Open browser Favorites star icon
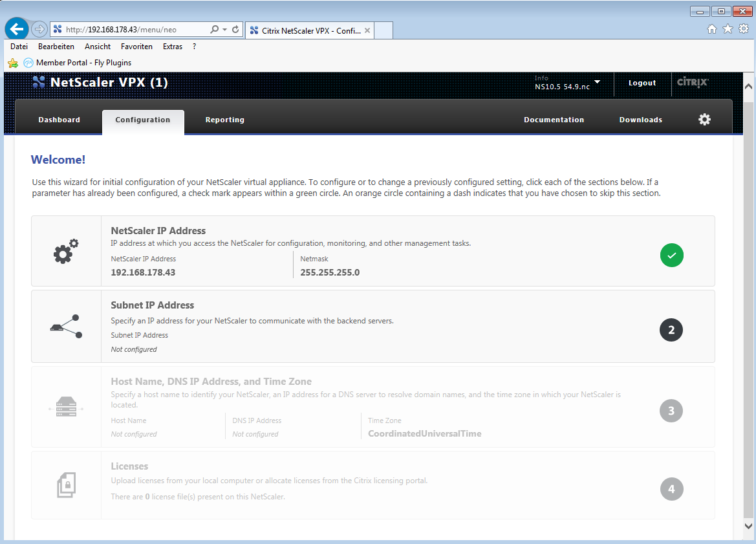This screenshot has height=544, width=756. click(x=728, y=29)
